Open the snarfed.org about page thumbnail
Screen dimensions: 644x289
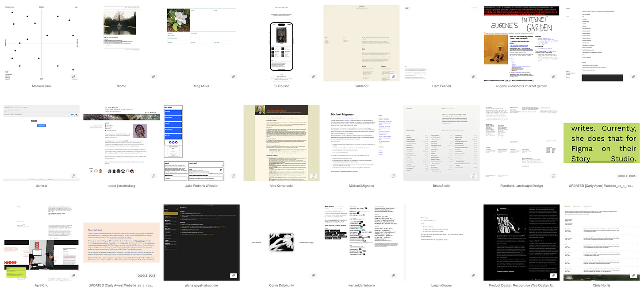tap(122, 143)
